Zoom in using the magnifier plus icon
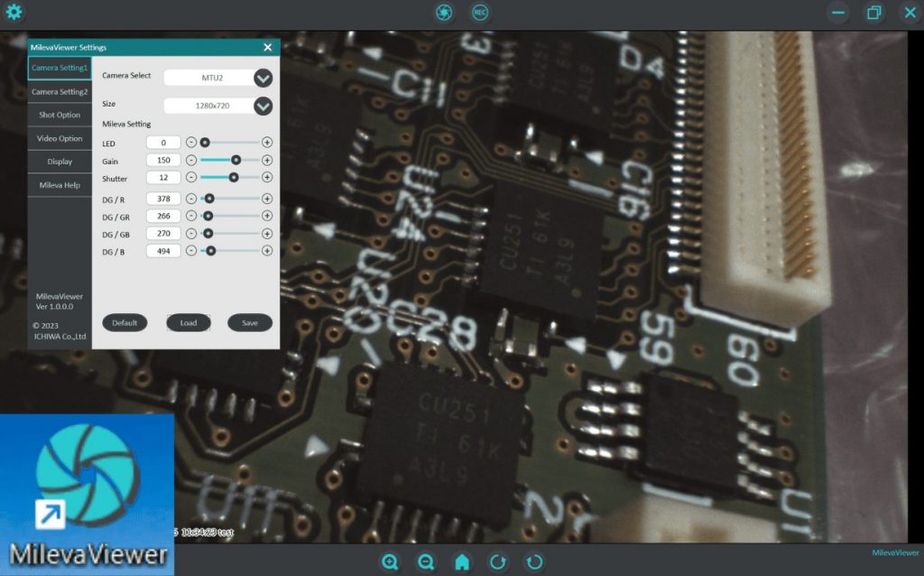The width and height of the screenshot is (924, 576). click(x=390, y=562)
